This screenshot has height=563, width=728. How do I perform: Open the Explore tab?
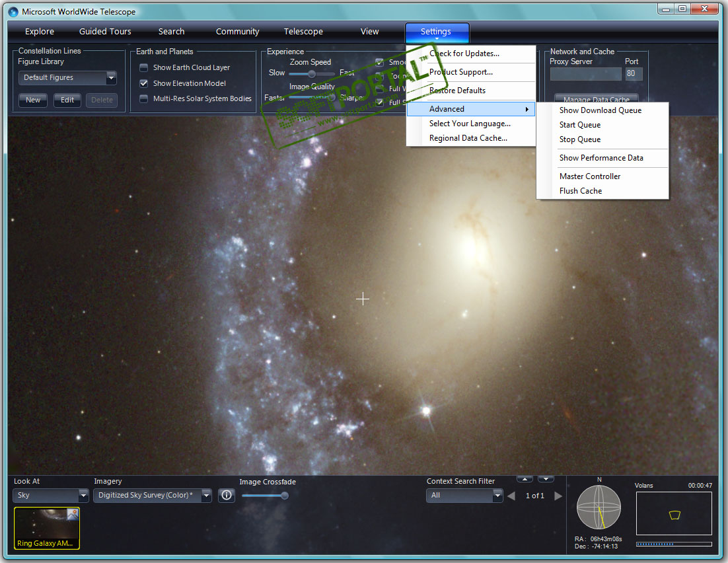click(40, 32)
